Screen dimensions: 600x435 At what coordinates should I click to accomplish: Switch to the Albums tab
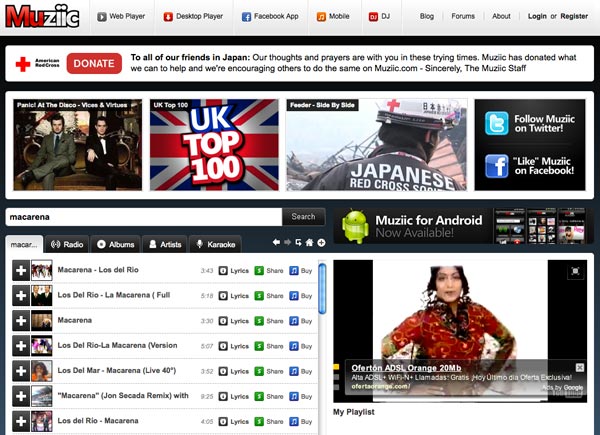(x=116, y=245)
